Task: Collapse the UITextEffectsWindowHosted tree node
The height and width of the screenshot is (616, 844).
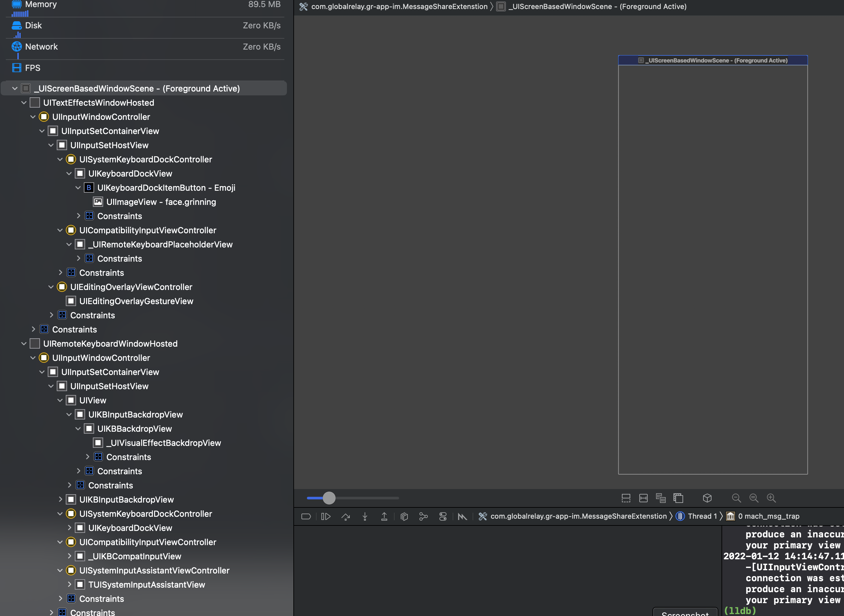Action: pyautogui.click(x=24, y=102)
